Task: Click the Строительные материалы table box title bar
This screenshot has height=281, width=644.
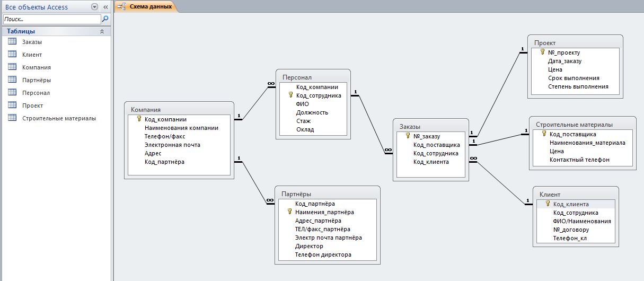Action: click(583, 124)
